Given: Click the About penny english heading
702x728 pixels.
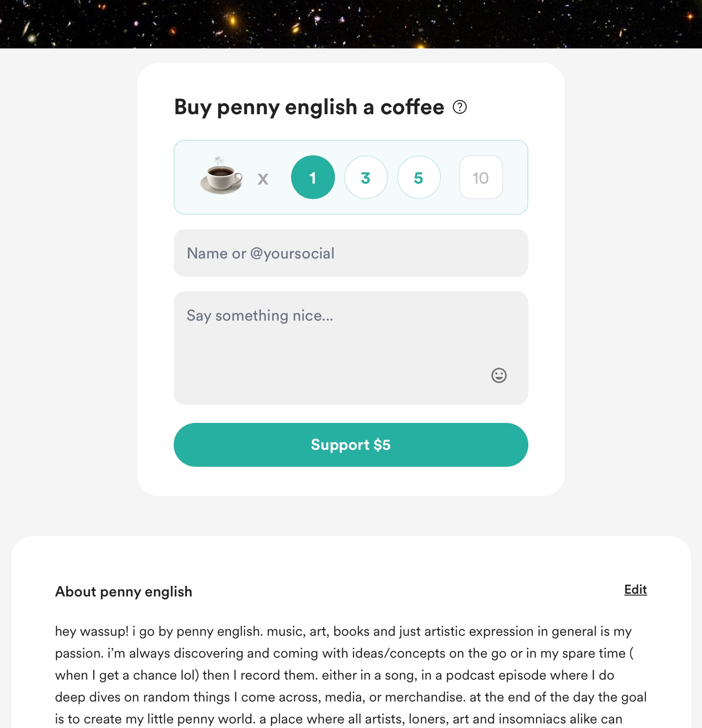Looking at the screenshot, I should pyautogui.click(x=123, y=592).
